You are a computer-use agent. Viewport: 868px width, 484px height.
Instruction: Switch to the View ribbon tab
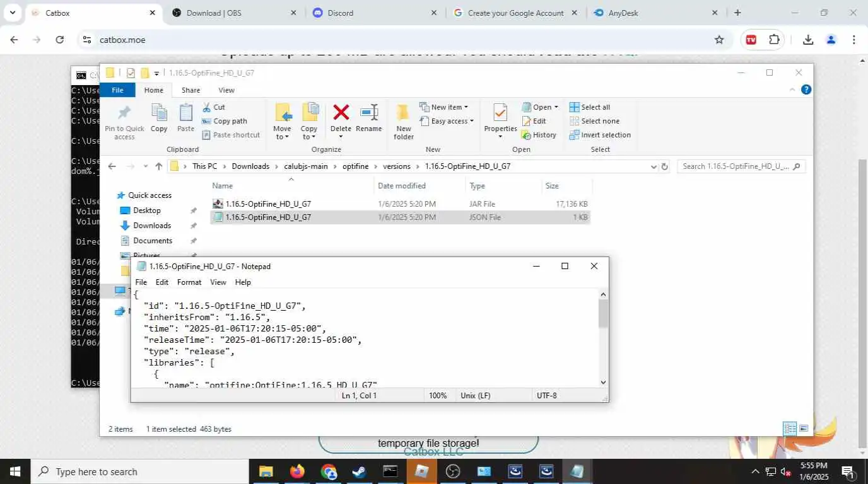[226, 90]
